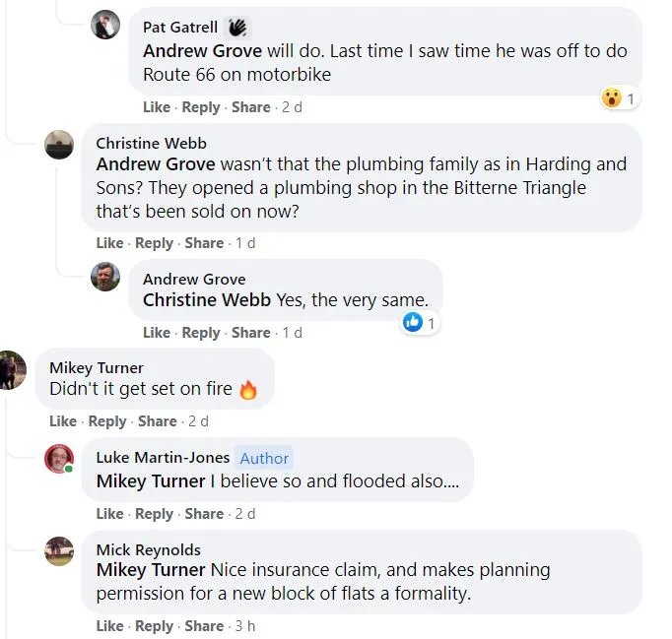
Task: Click Andrew Grove's profile avatar
Action: coord(105,277)
